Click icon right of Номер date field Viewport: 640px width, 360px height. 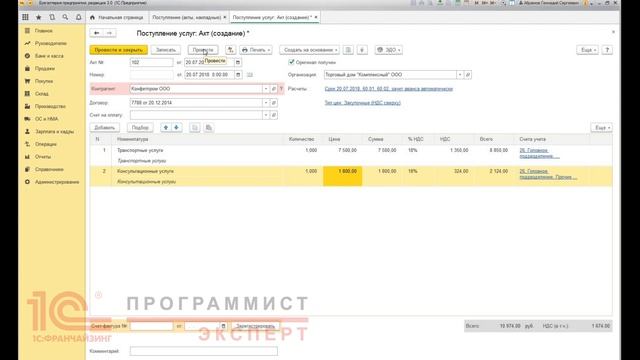(249, 75)
